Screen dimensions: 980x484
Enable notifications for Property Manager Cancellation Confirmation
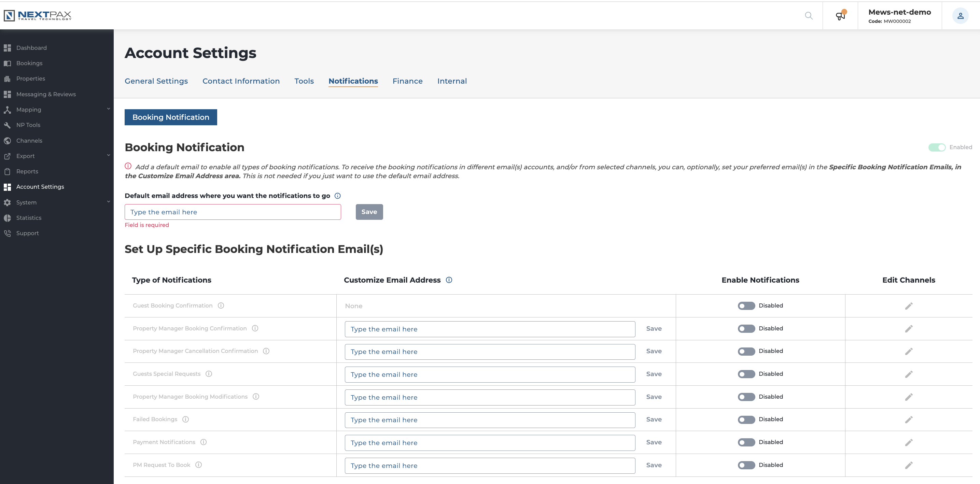(x=746, y=351)
